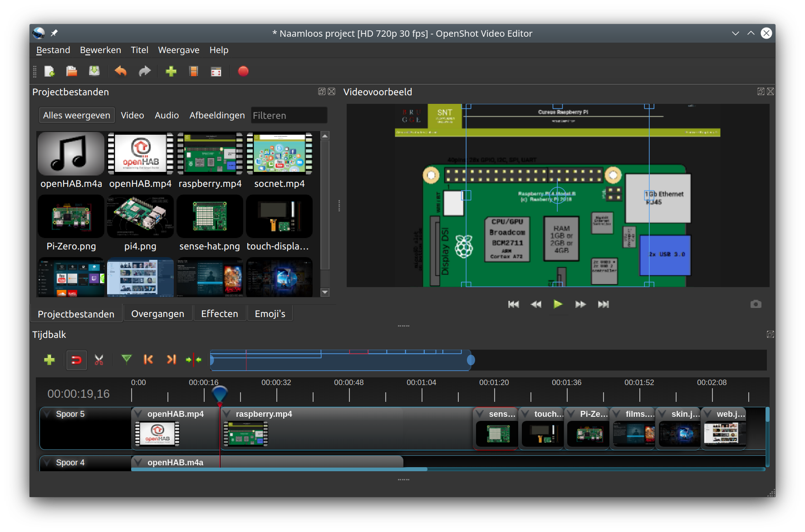Screen dimensions: 805x532
Task: Create a new project with the toolbar icon
Action: tap(49, 71)
